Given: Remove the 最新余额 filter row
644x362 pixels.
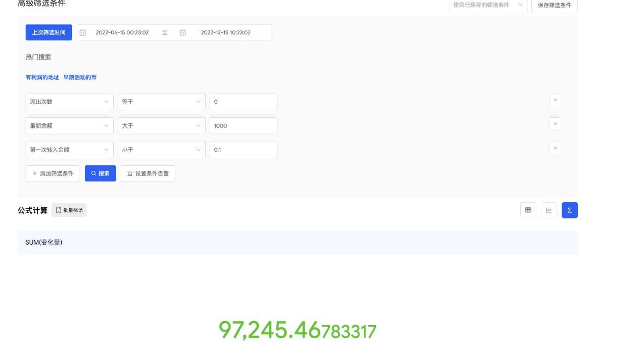Looking at the screenshot, I should (x=555, y=124).
